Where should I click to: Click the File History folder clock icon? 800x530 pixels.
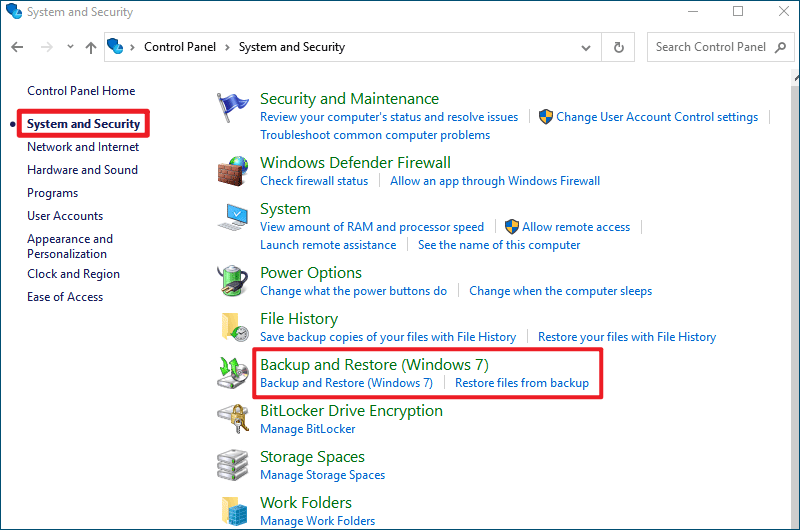[234, 327]
